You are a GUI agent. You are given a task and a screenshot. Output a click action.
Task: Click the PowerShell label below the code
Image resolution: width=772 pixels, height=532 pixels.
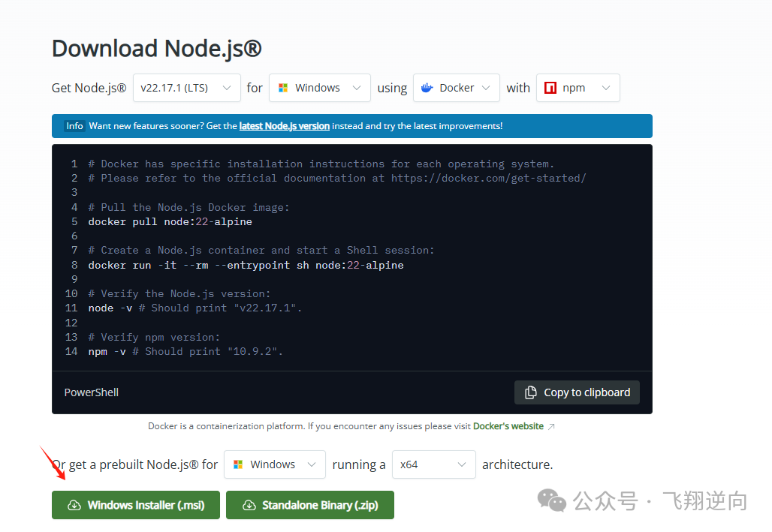91,392
